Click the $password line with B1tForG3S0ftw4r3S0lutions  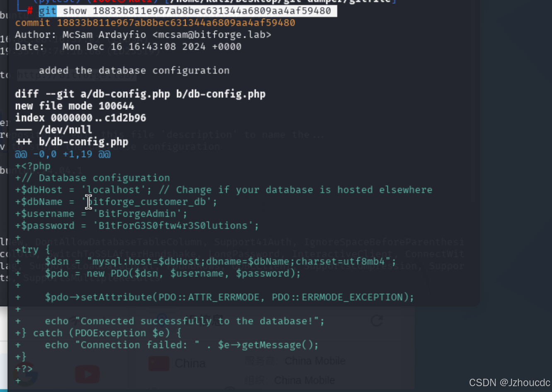tap(137, 225)
